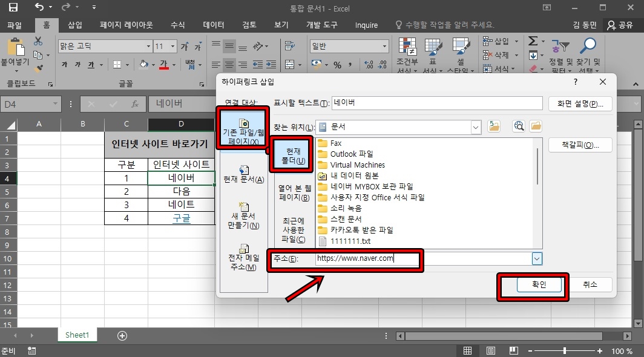Click Merge and Center icon
This screenshot has height=357, width=644.
pos(290,65)
